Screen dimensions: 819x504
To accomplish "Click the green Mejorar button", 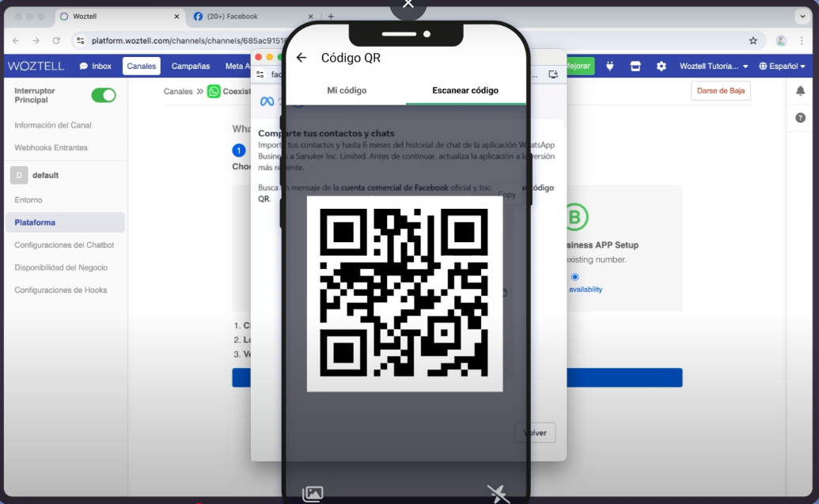I will click(x=580, y=66).
